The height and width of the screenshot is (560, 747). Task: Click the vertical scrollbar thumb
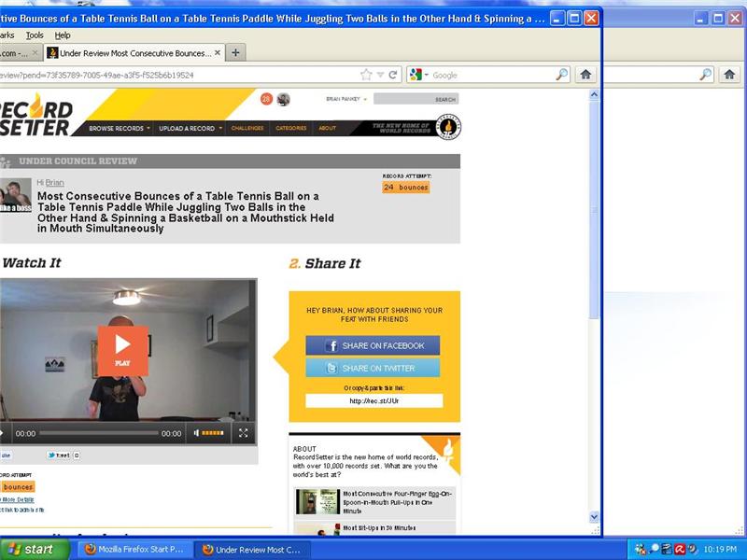594,209
